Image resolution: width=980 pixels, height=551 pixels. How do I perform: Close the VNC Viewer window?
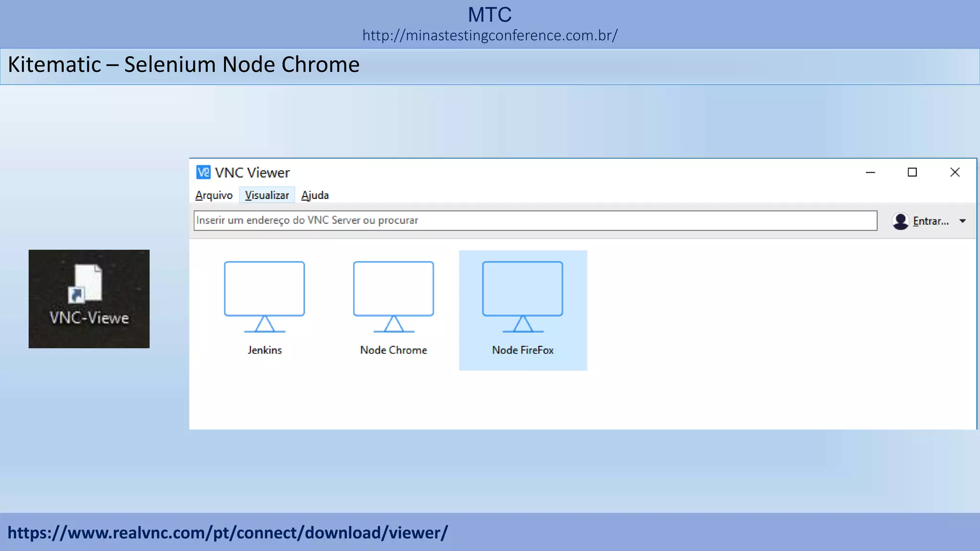955,172
